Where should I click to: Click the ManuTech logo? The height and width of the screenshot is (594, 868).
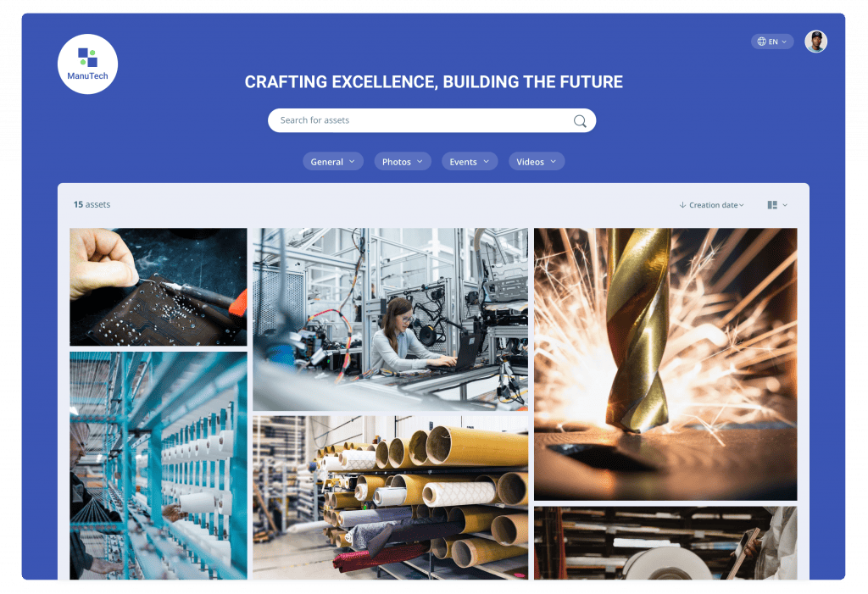point(87,64)
